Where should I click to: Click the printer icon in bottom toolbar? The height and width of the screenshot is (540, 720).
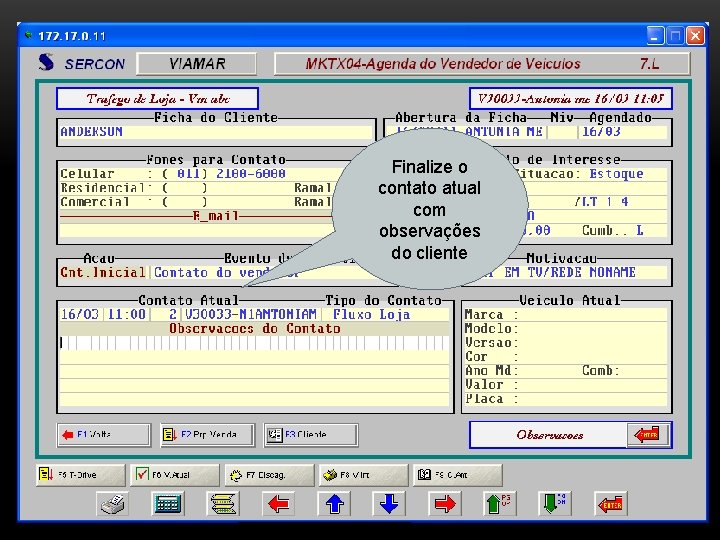click(x=112, y=504)
